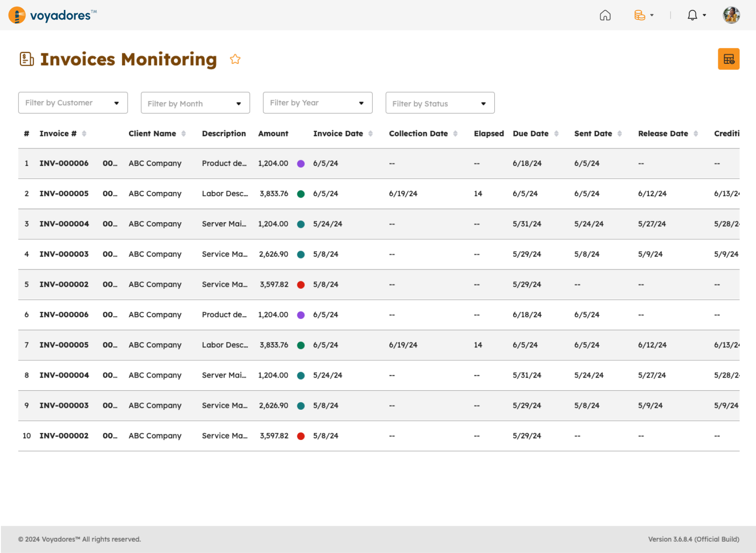Click the red status dot in row 10
Screen dimensions: 756x553
(301, 436)
